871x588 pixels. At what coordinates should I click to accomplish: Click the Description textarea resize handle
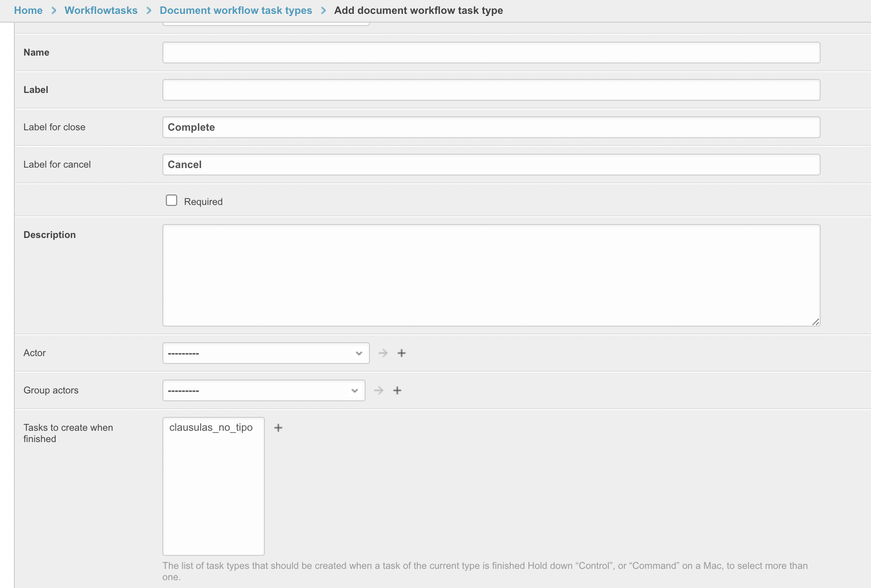tap(816, 322)
